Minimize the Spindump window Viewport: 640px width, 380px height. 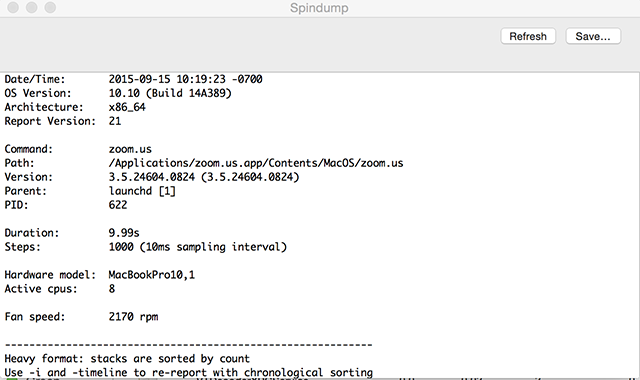[31, 7]
